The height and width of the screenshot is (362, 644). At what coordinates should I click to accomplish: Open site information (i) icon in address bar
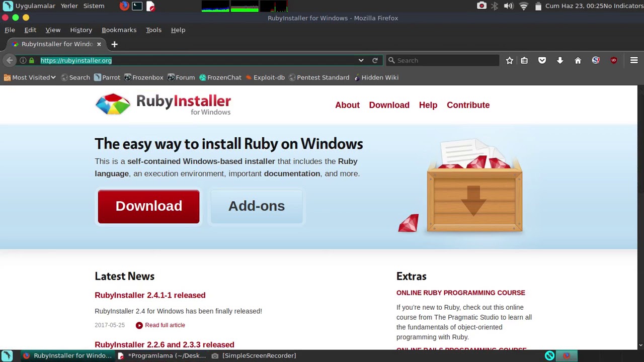23,60
